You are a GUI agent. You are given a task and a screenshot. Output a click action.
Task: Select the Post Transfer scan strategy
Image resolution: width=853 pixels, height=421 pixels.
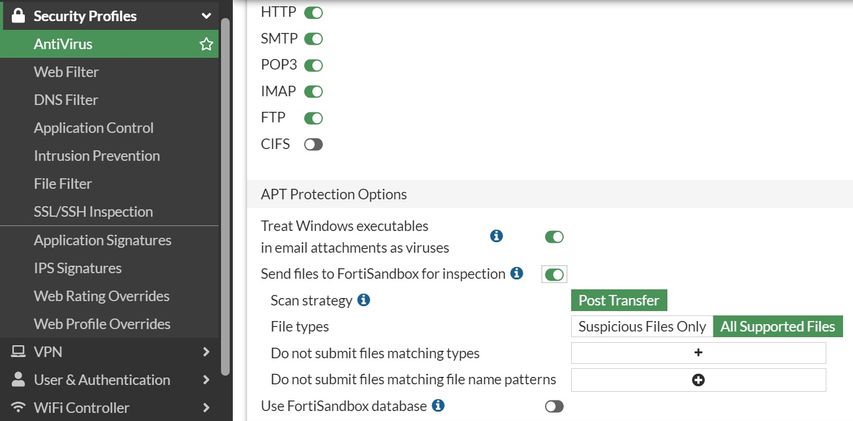[618, 300]
